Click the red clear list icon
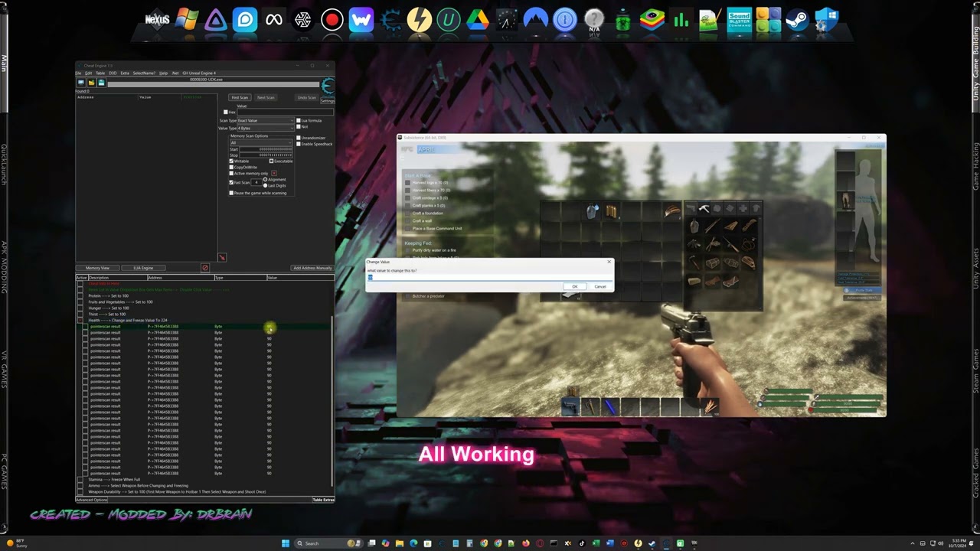 (204, 268)
